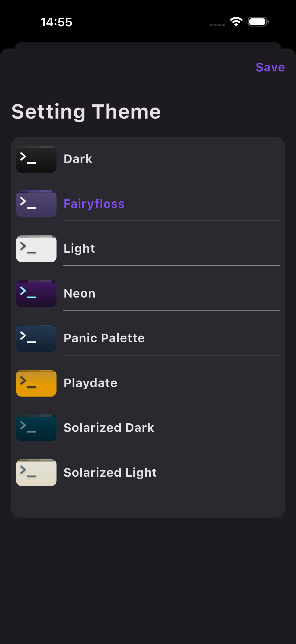Screen dimensions: 296x644
Task: Tap the Fairyfloss purple terminal icon
Action: (36, 204)
